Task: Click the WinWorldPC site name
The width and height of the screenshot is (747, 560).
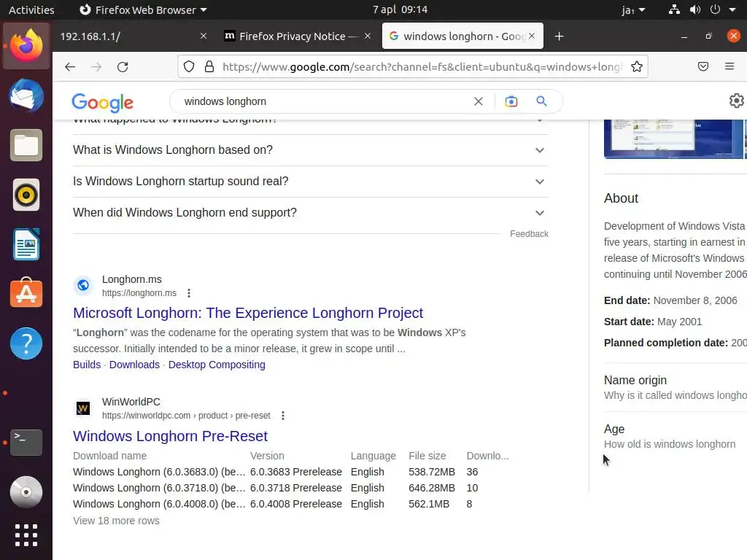Action: click(x=131, y=402)
